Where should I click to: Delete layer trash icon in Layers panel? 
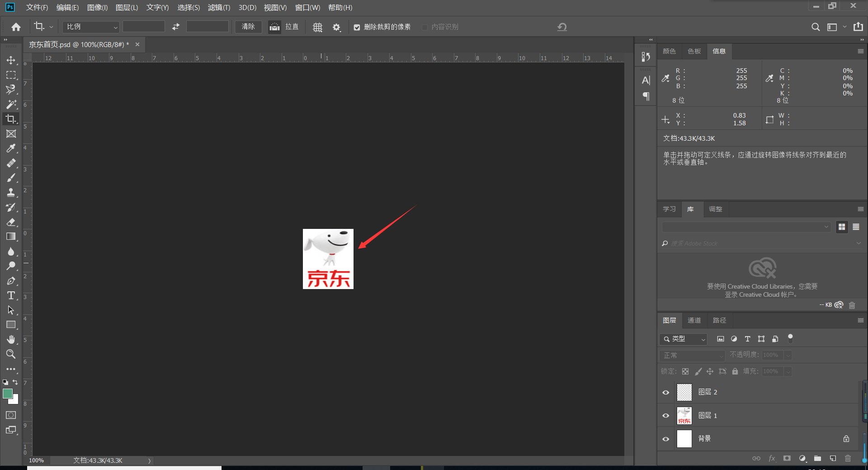coord(848,458)
